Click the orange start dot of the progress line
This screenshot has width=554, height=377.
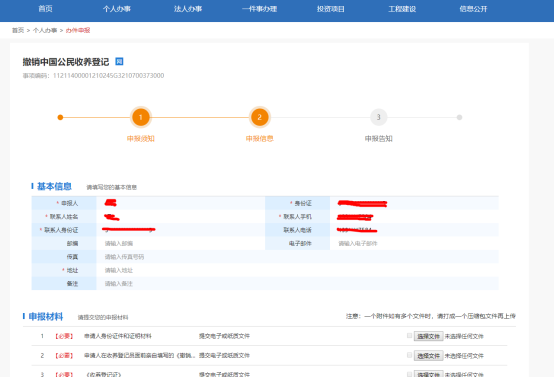click(x=60, y=117)
